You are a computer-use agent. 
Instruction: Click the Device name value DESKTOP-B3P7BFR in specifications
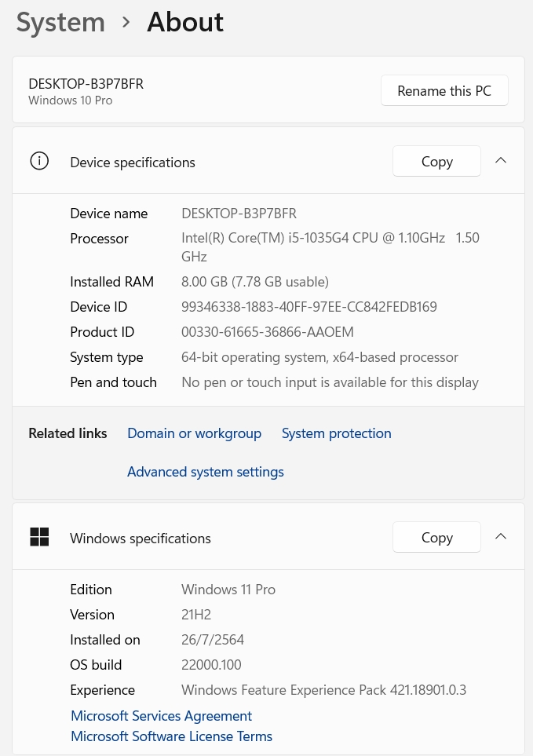[x=239, y=214]
